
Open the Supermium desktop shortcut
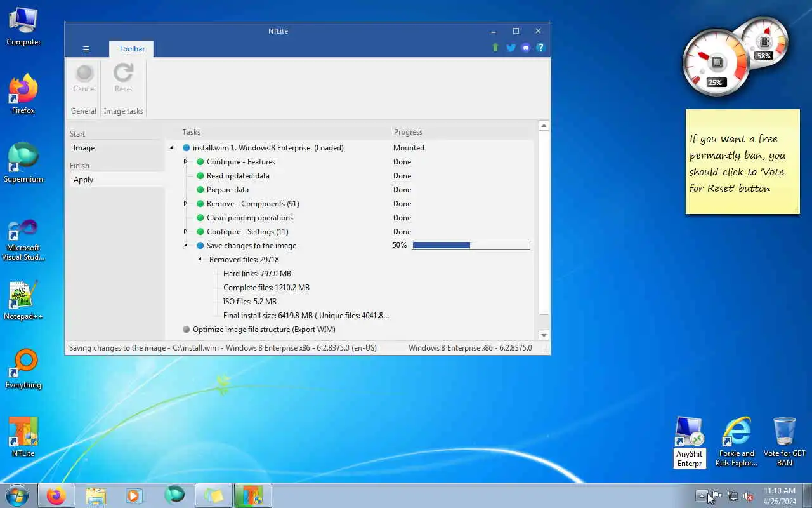click(23, 163)
